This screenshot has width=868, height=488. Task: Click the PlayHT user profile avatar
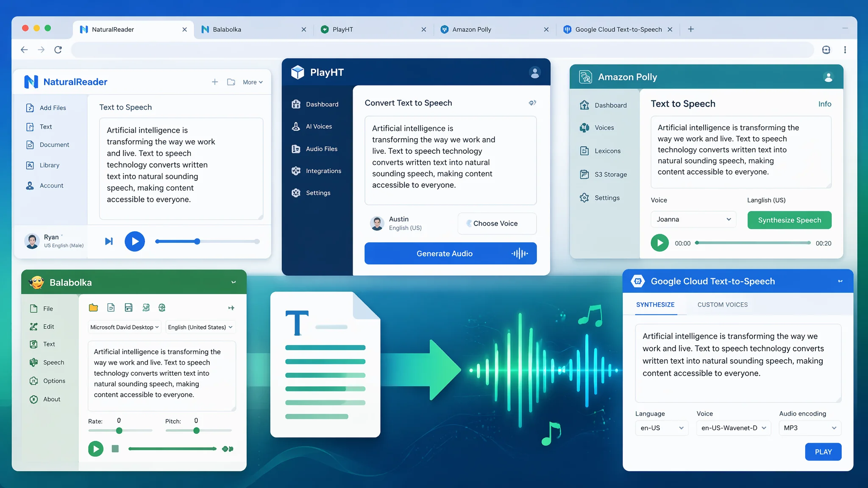click(x=535, y=72)
